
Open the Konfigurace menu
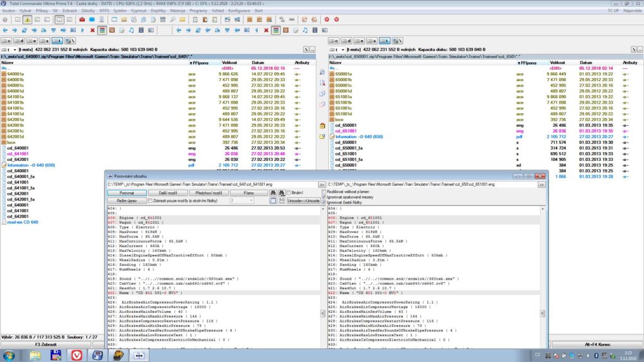(x=239, y=11)
